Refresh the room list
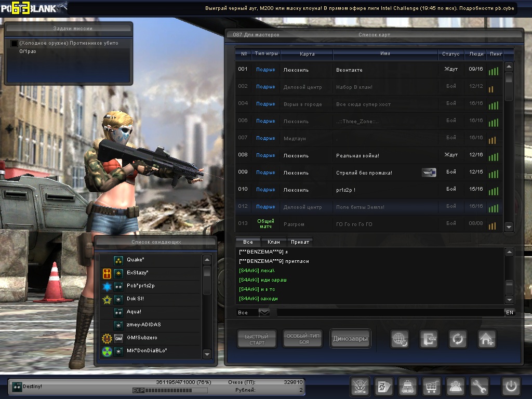 tap(458, 339)
